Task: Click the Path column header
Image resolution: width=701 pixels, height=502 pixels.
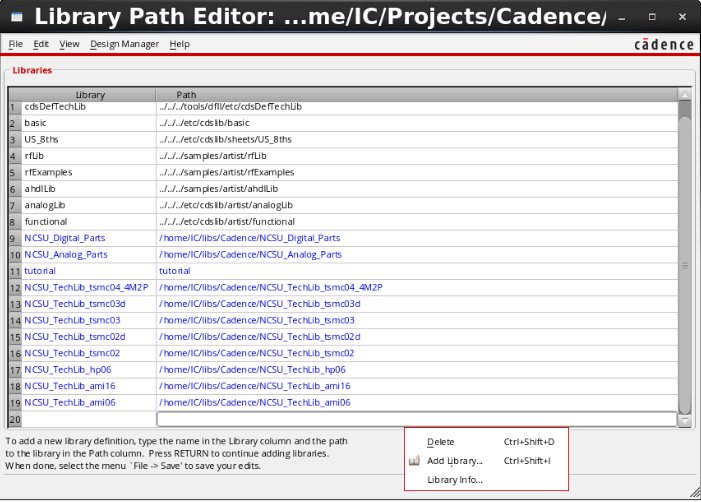Action: pos(186,95)
